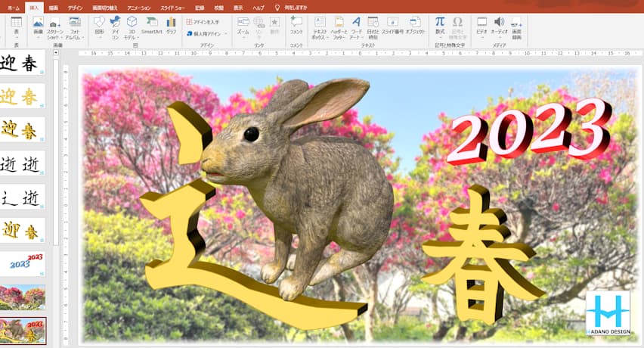Click the Action (動作) star icon
The height and width of the screenshot is (348, 644).
[x=275, y=22]
